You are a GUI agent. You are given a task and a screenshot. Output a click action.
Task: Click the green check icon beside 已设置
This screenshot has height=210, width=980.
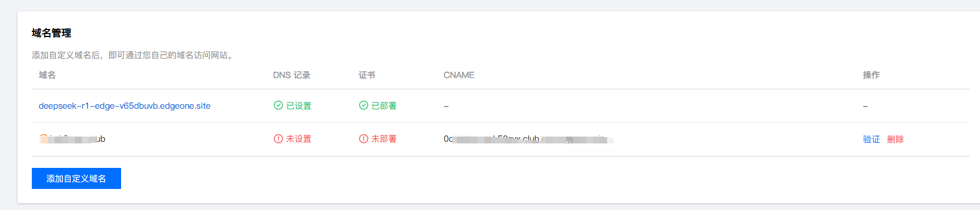coord(278,105)
